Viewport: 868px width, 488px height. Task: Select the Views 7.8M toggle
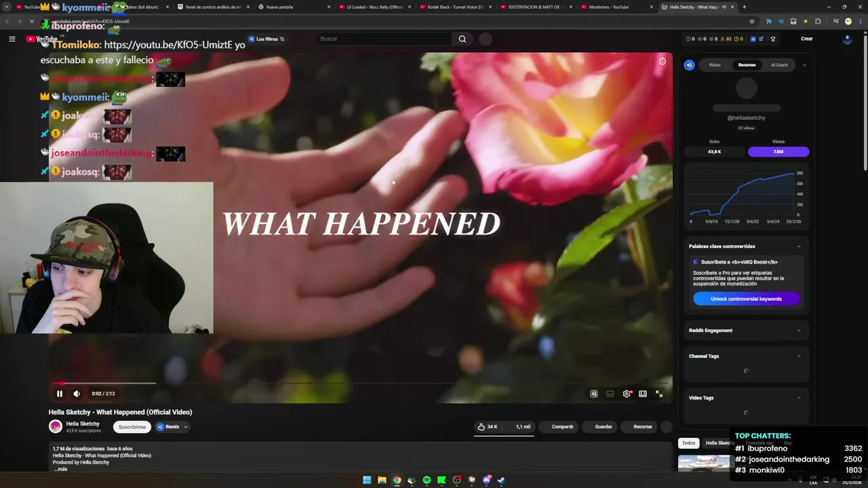[778, 152]
